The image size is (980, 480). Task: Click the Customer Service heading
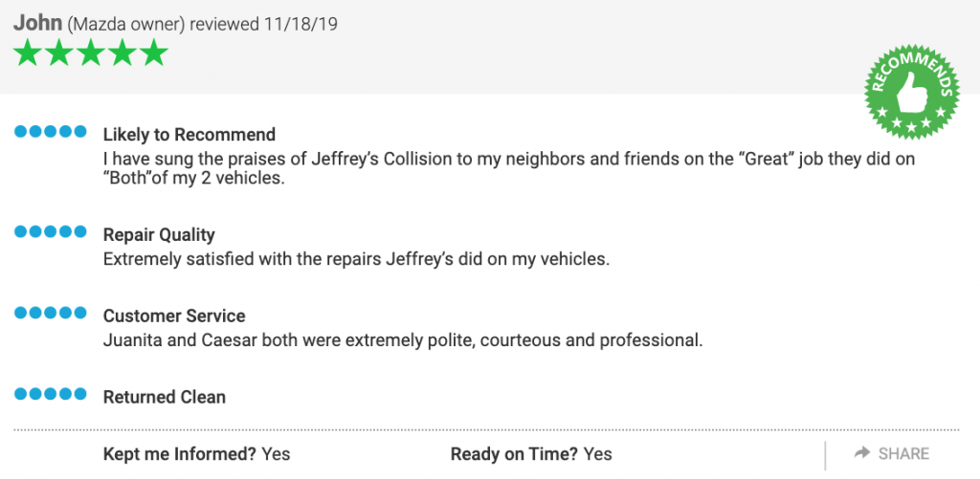click(x=174, y=316)
